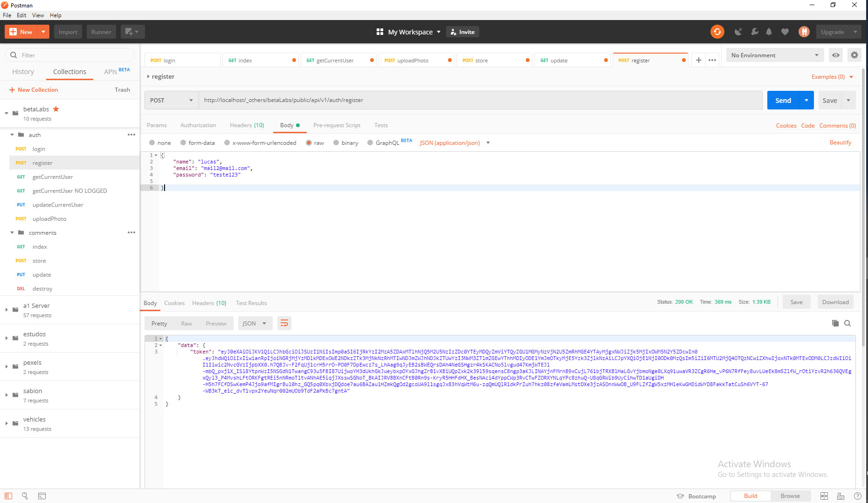Image resolution: width=868 pixels, height=503 pixels.
Task: Switch to Build mode
Action: [x=751, y=496]
